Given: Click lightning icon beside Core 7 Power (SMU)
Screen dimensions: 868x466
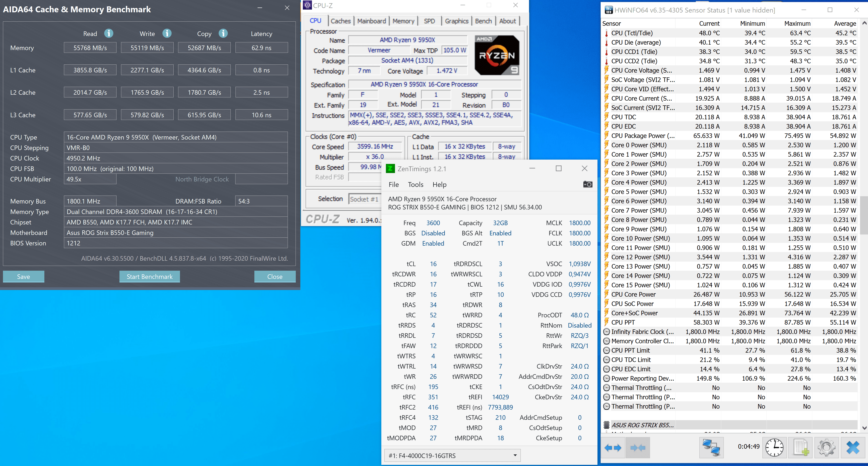Looking at the screenshot, I should [607, 210].
